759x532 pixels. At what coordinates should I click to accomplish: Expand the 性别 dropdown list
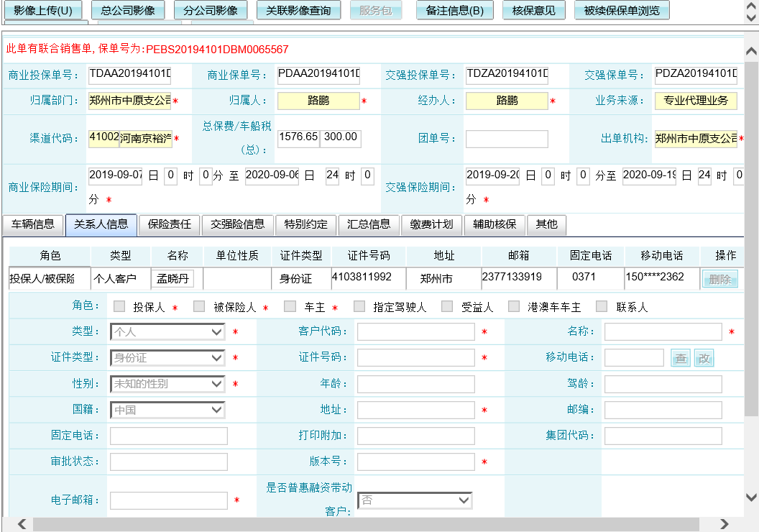coord(168,384)
